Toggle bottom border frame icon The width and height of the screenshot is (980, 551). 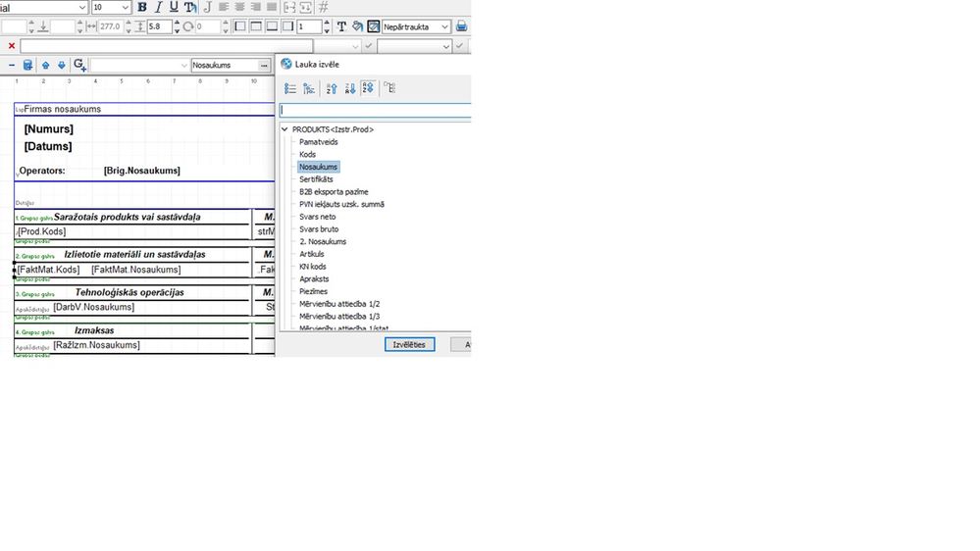pos(272,26)
